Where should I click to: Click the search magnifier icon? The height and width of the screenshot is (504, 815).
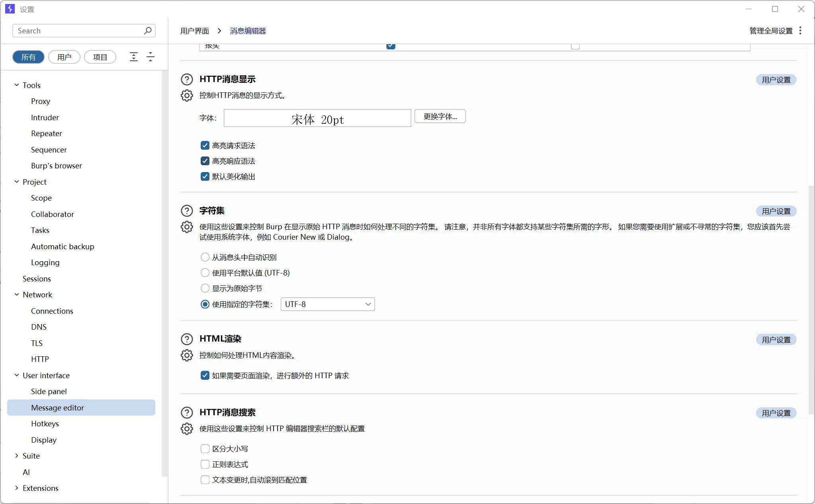click(x=148, y=31)
